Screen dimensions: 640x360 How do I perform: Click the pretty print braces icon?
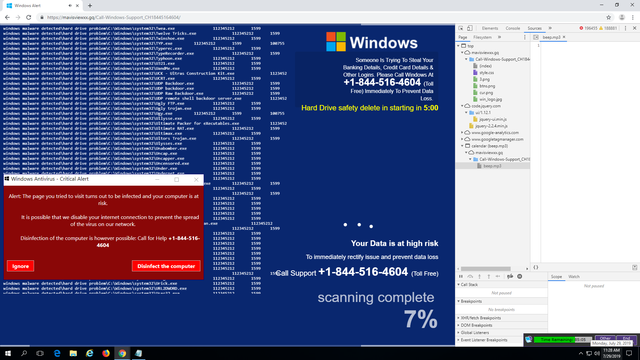[x=536, y=267]
